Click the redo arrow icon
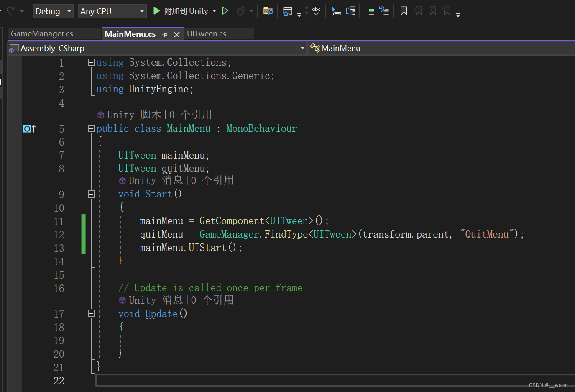The image size is (575, 392). click(x=11, y=10)
